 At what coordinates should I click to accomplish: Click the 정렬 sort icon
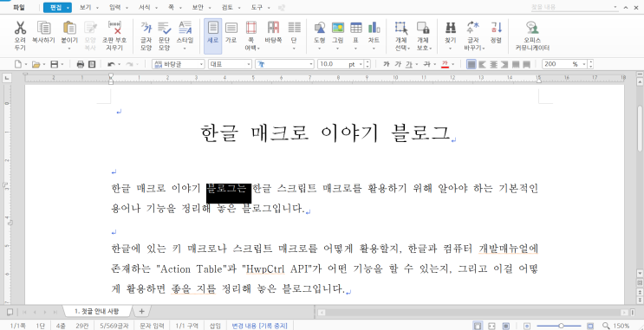click(x=496, y=28)
